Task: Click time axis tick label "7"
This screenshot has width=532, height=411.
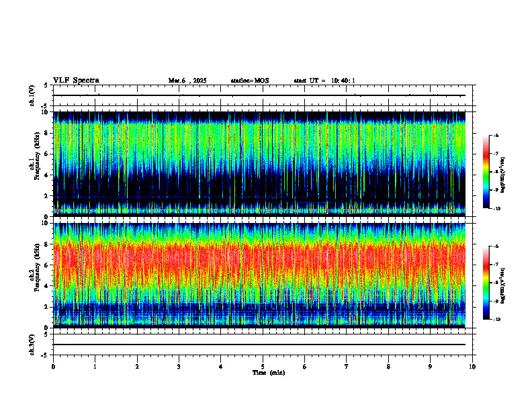Action: click(347, 367)
